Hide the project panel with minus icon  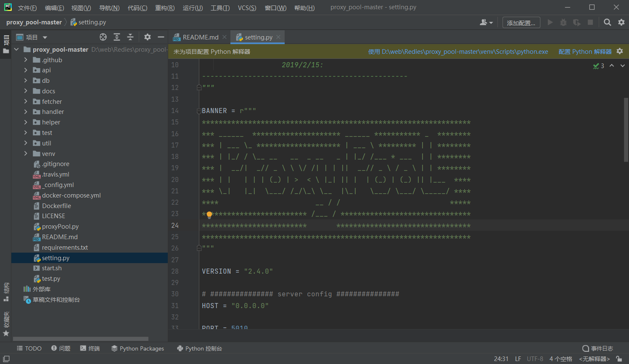point(161,37)
